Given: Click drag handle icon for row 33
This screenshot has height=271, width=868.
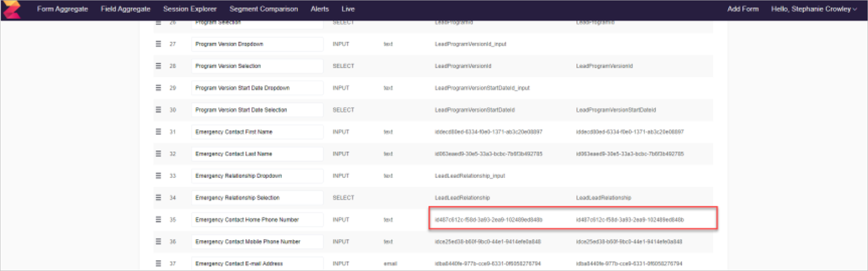Looking at the screenshot, I should [x=158, y=175].
